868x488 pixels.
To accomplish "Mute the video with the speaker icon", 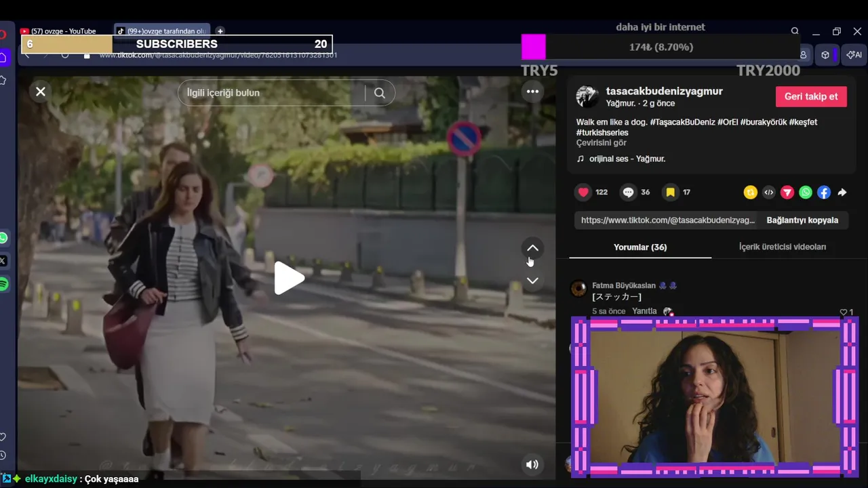I will tap(532, 464).
